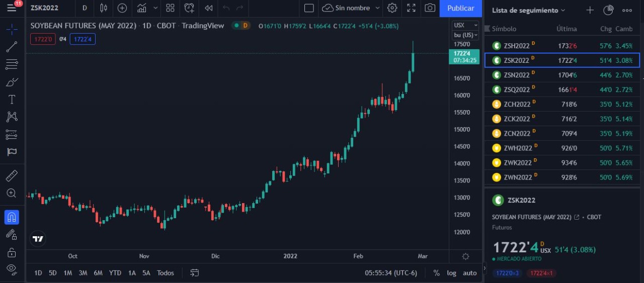This screenshot has width=644, height=283.
Task: Click the blue buy price 1722'4 button
Action: coord(83,39)
